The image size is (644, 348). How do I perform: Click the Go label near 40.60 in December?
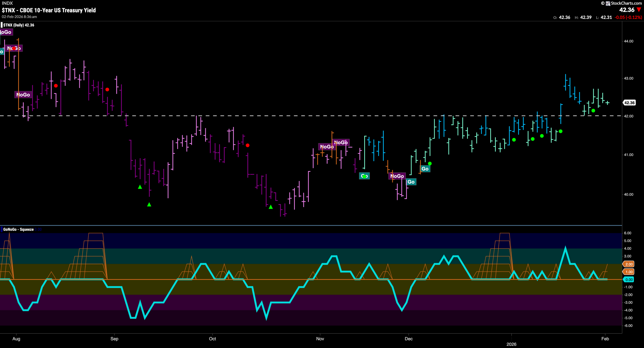pos(425,169)
